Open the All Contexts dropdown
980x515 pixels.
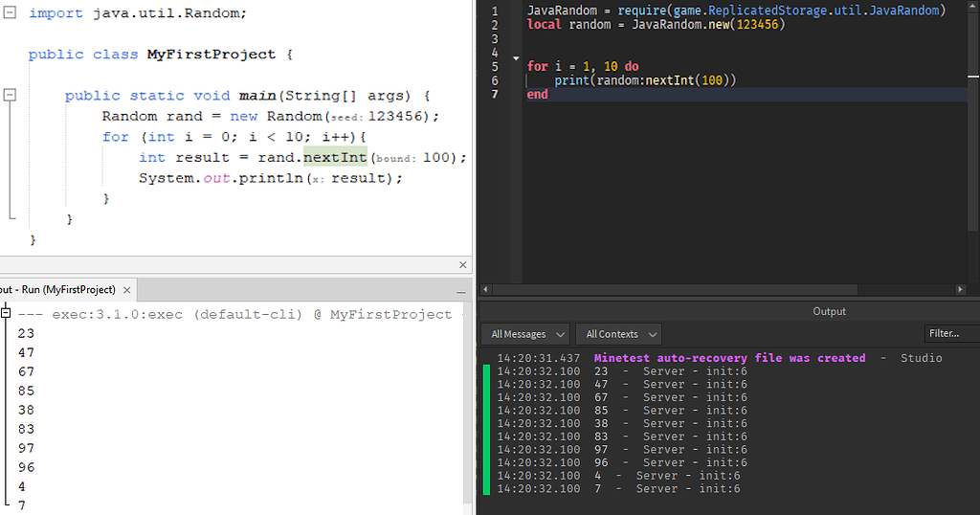[622, 334]
